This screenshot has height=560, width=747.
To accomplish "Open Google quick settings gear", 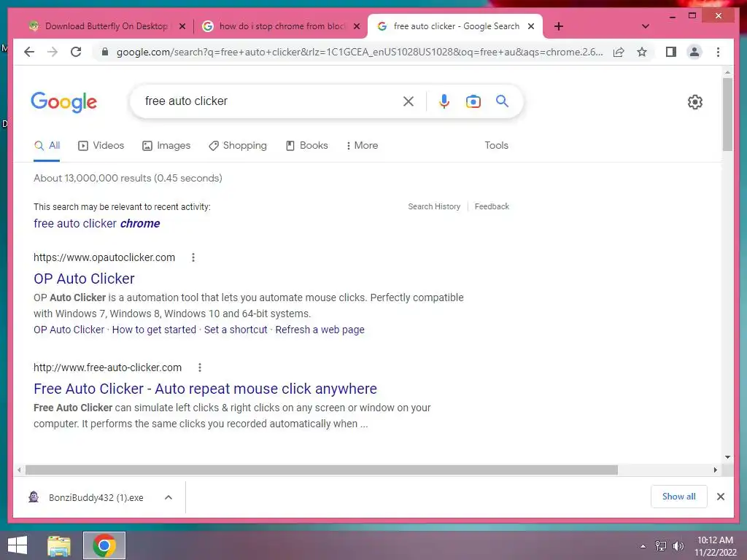I will 694,102.
